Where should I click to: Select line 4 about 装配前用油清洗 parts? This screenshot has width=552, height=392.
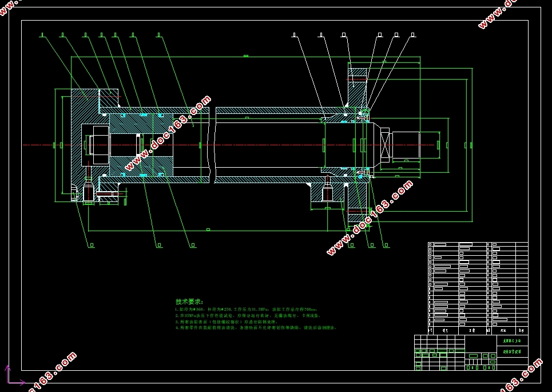256,327
